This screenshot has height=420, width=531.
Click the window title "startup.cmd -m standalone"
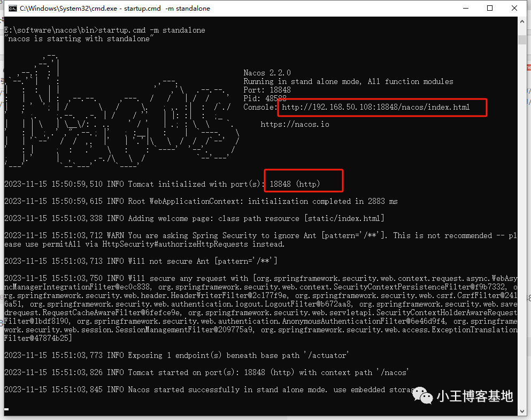(167, 9)
